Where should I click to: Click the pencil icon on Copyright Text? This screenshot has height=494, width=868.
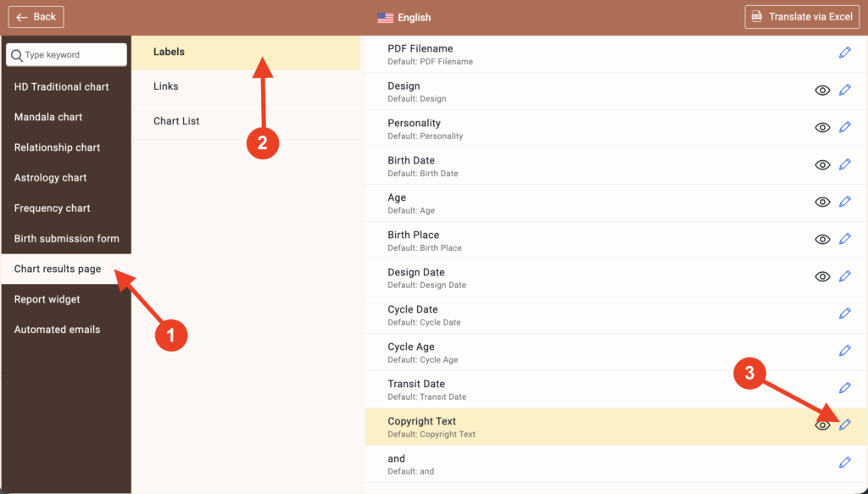844,425
